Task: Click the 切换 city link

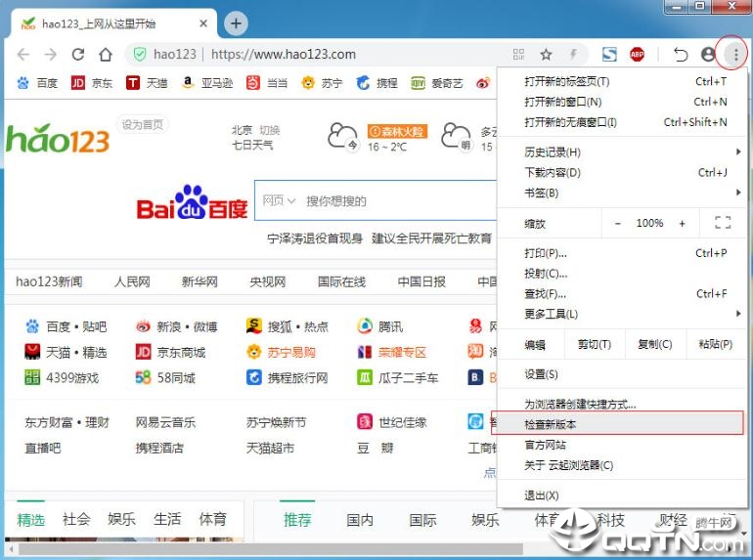Action: 270,130
